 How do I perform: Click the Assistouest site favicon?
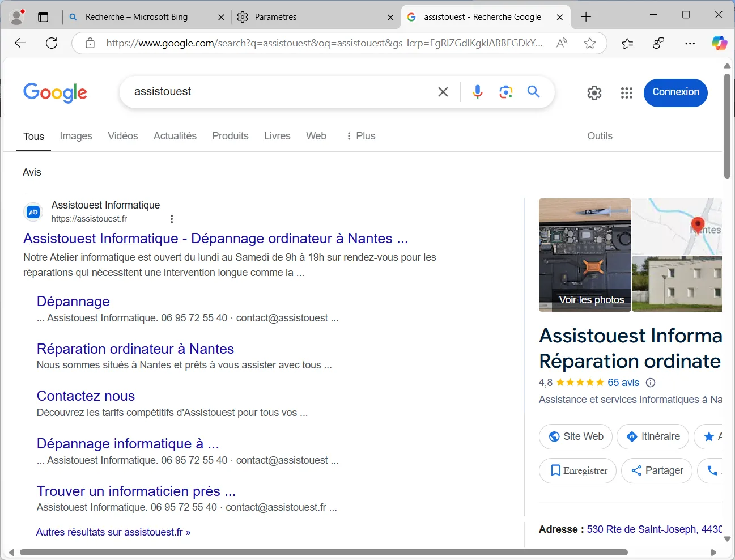(33, 212)
